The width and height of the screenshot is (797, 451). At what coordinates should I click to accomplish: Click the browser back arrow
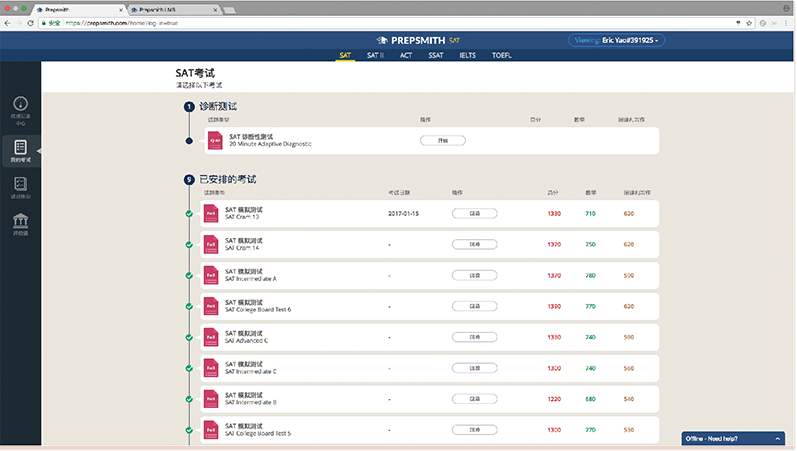tap(7, 23)
